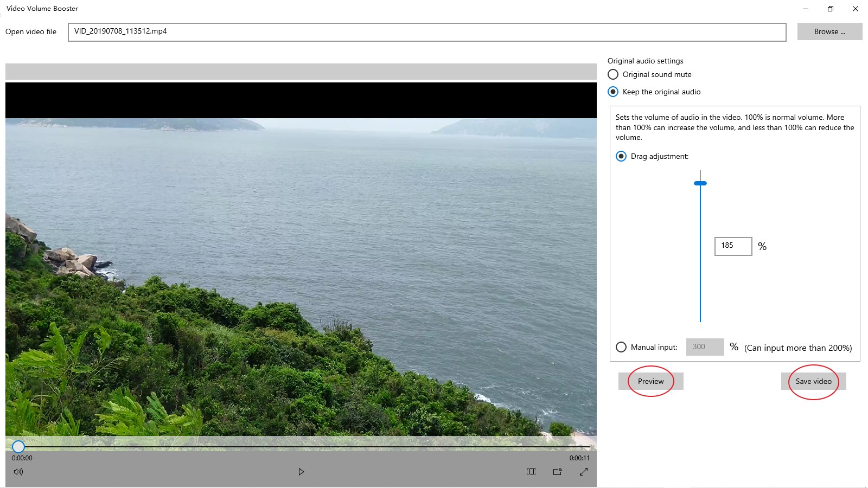Close the Video Volume Booster window
This screenshot has height=488, width=868.
[x=856, y=9]
